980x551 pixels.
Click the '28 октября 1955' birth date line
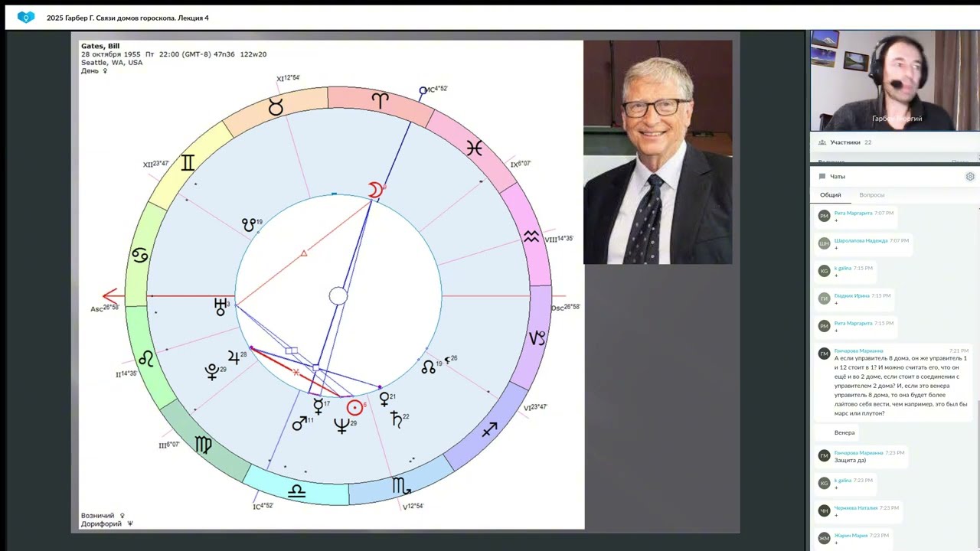[x=174, y=54]
